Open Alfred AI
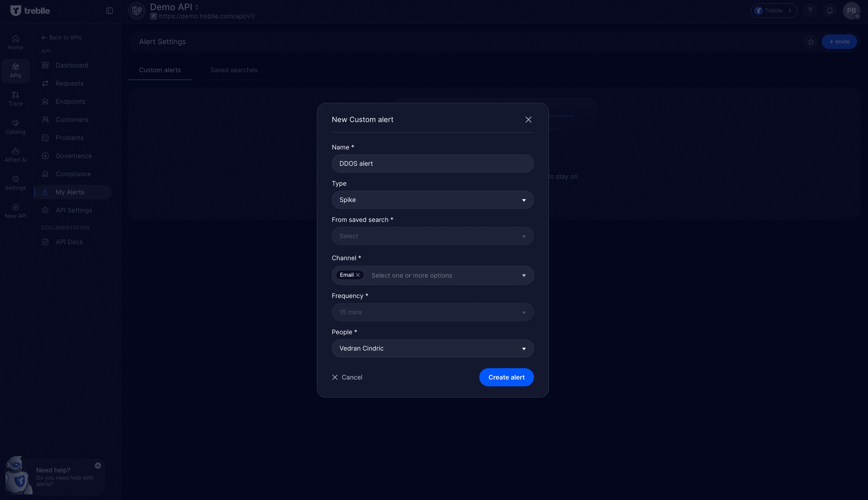 click(15, 154)
